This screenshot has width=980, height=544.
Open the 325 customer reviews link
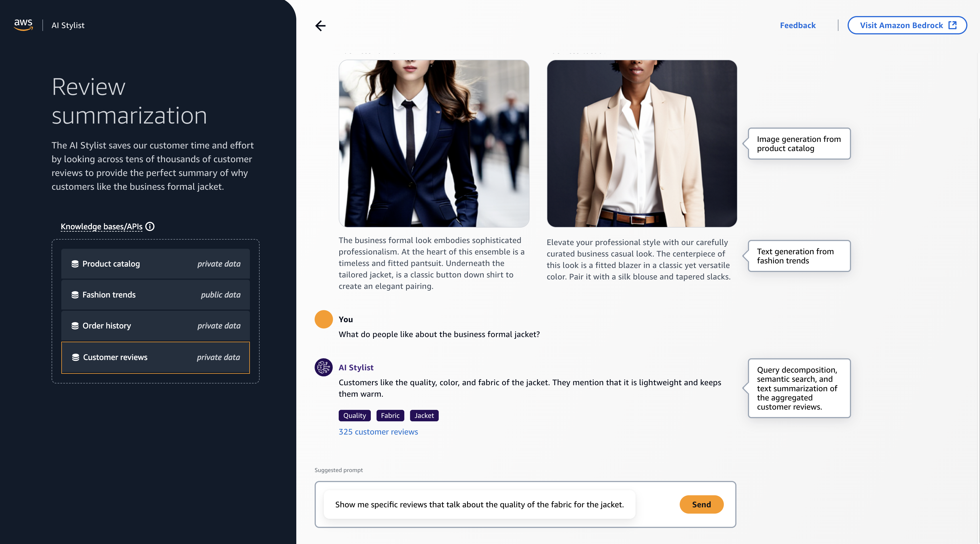[378, 432]
